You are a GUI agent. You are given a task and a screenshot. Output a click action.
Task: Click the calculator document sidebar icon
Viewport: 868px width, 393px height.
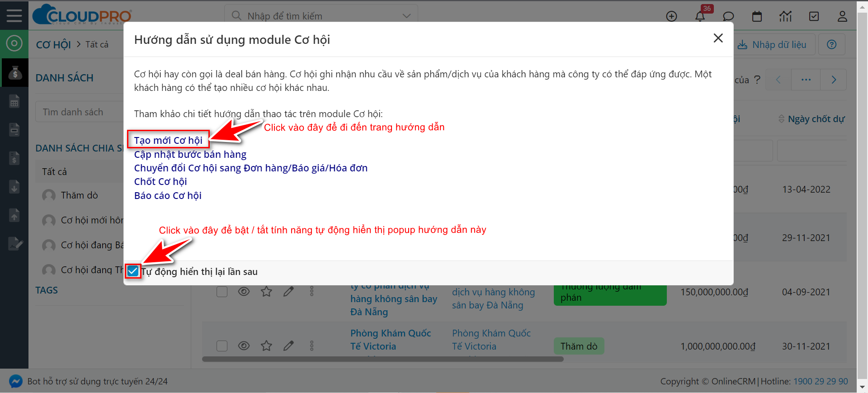(14, 101)
